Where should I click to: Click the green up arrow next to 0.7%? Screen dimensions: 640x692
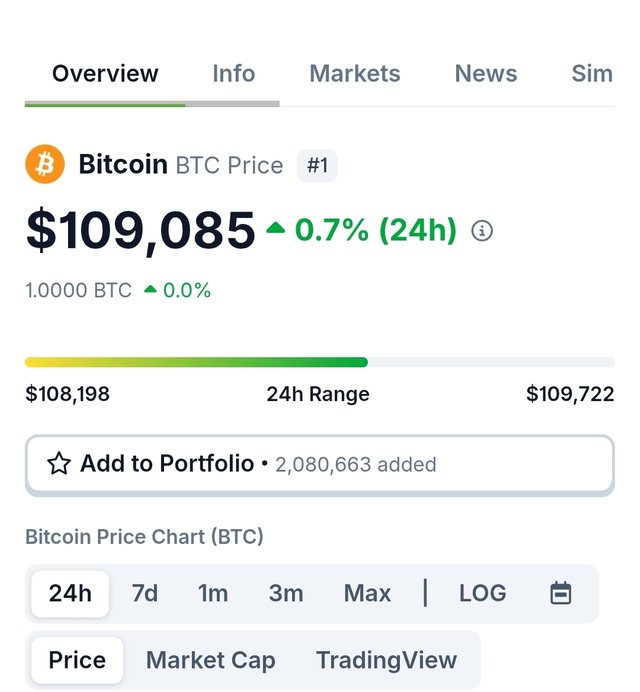(x=276, y=228)
